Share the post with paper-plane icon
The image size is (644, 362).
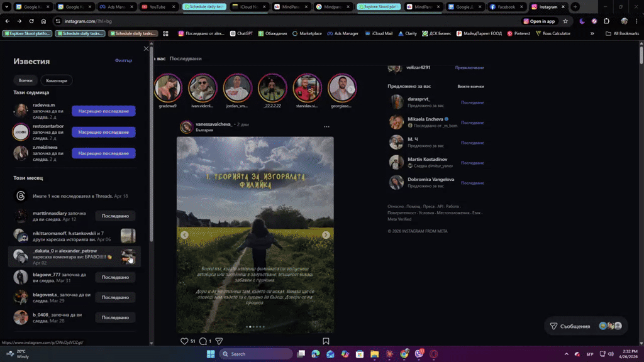pos(219,341)
